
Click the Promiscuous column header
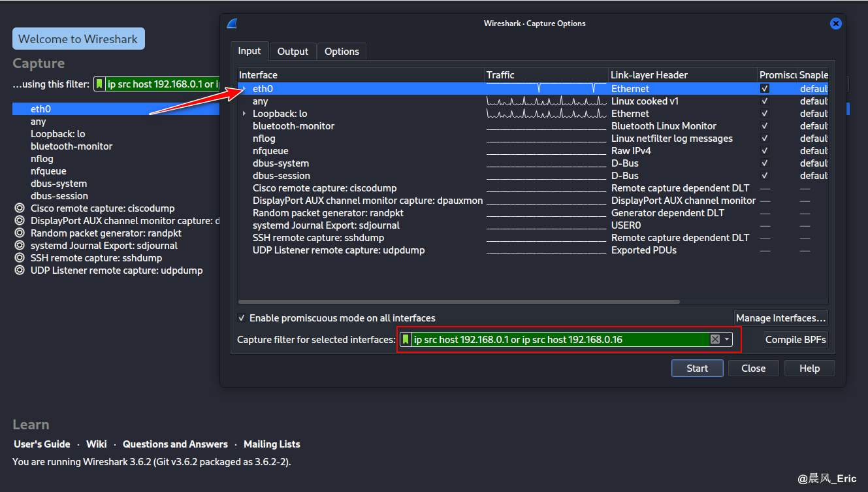click(777, 75)
